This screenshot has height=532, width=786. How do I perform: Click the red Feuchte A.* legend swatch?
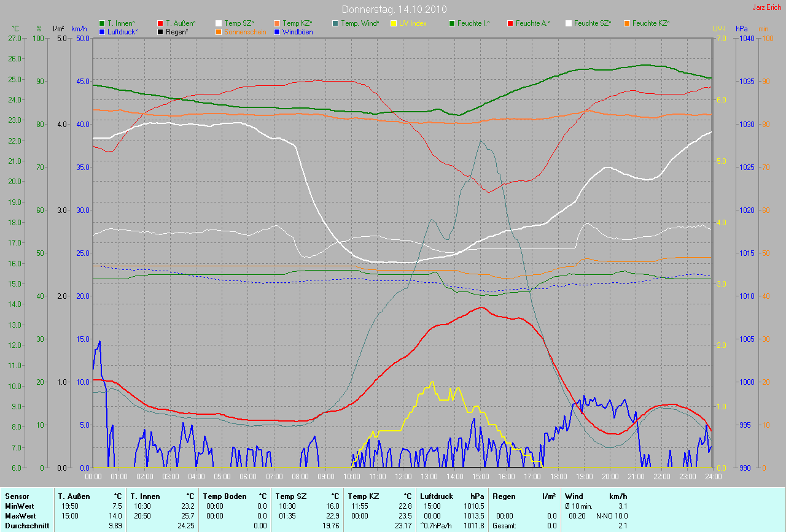510,23
